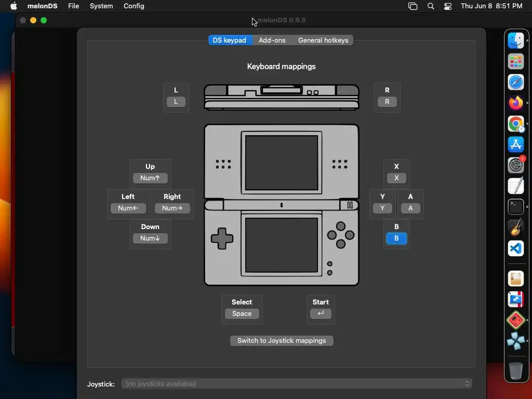Image resolution: width=532 pixels, height=399 pixels.
Task: Open the File menu
Action: click(74, 6)
